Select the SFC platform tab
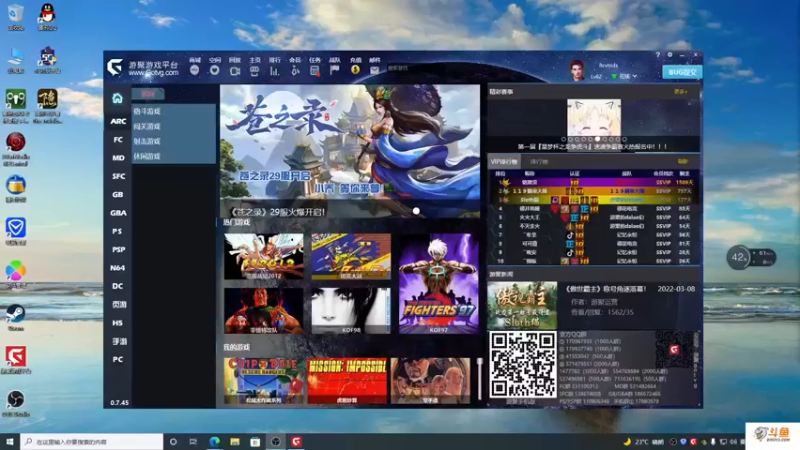 pos(118,177)
